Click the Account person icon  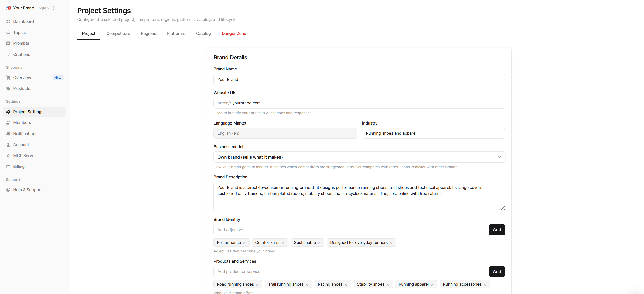(8, 145)
